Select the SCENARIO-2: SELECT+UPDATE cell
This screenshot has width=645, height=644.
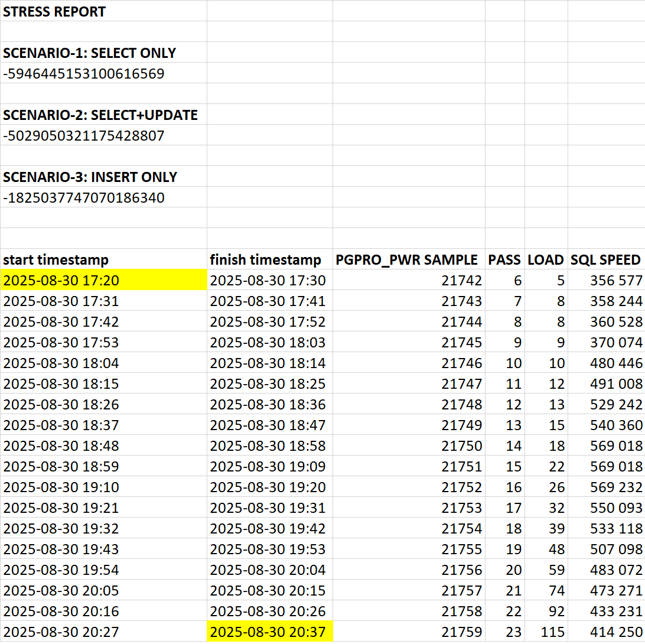[103, 115]
